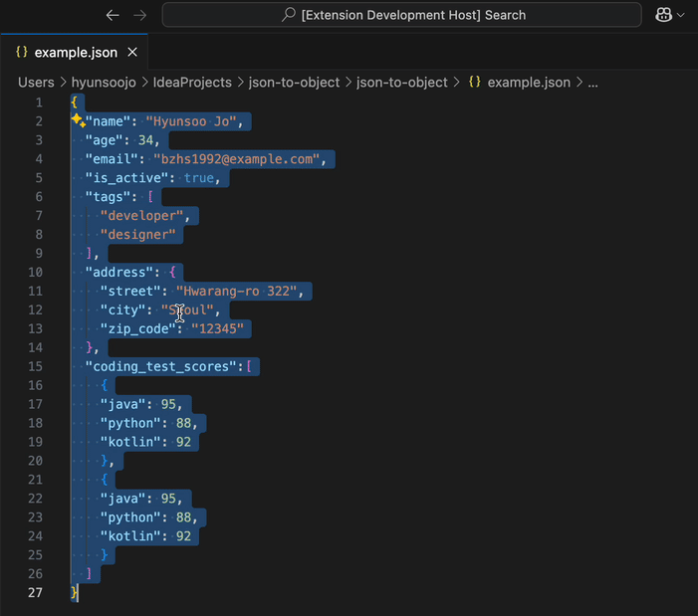Click "java" key on line 22

[x=123, y=499]
